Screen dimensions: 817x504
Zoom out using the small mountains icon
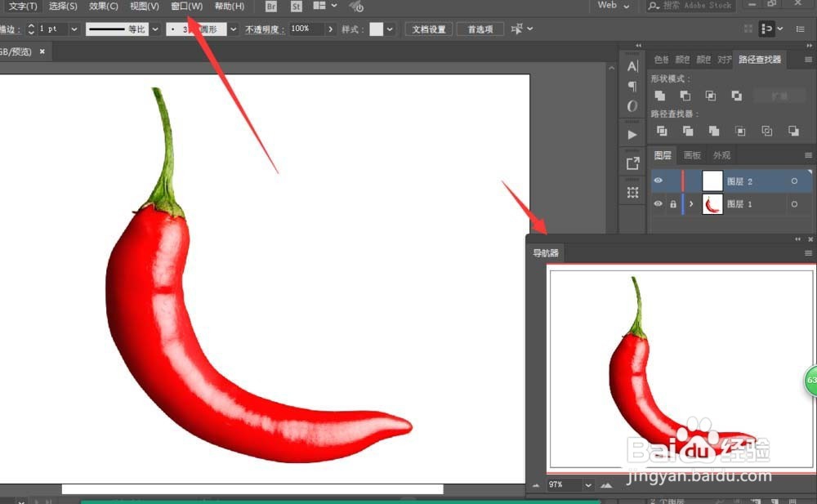[536, 485]
